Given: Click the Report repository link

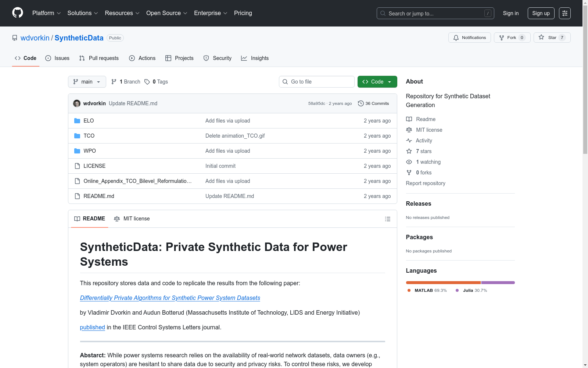Looking at the screenshot, I should tap(426, 183).
